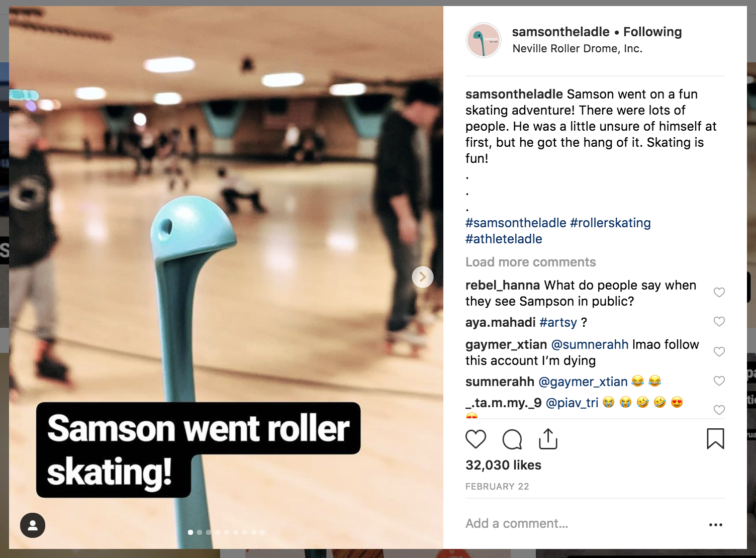
Task: Open the comment bubble icon
Action: (512, 439)
